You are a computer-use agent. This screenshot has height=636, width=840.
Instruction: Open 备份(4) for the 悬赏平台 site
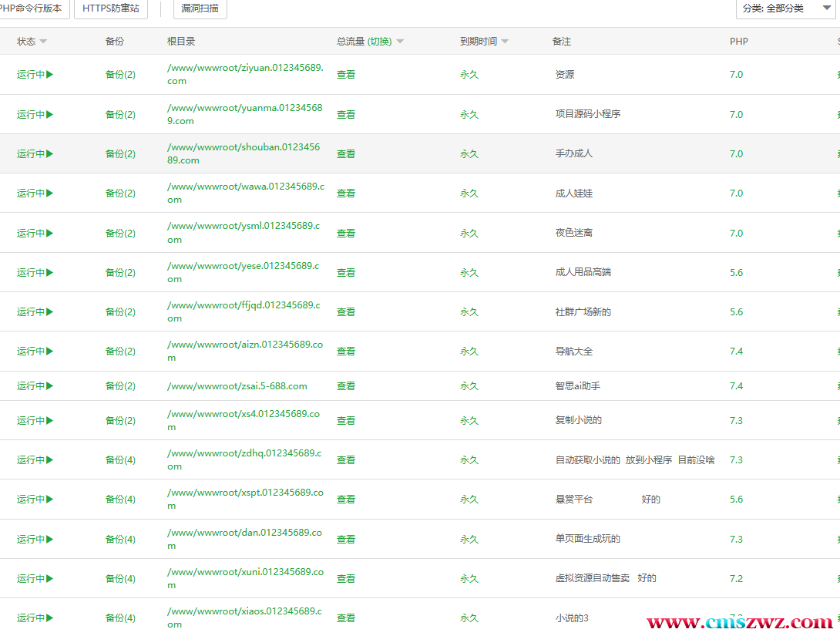[x=120, y=500]
